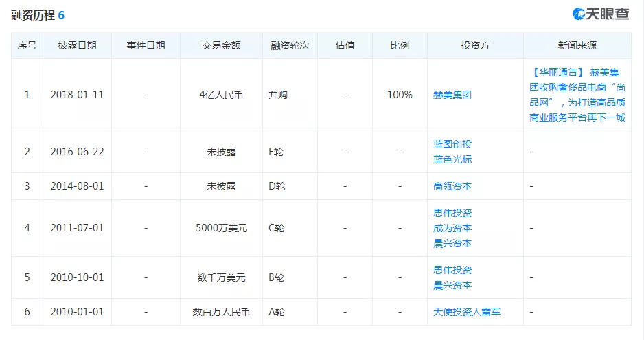Screen dimensions: 644x340
Task: Click the 新闻来源 column header
Action: click(577, 45)
